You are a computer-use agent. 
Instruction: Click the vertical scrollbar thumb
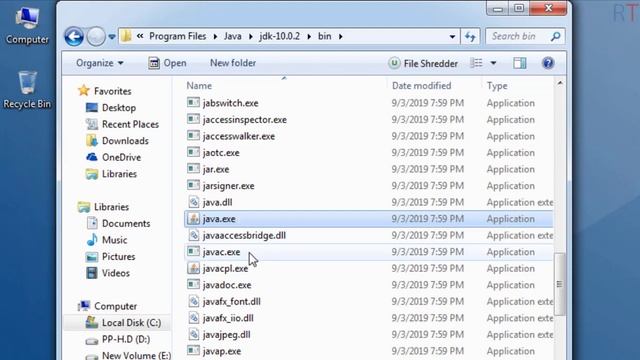coord(559,284)
